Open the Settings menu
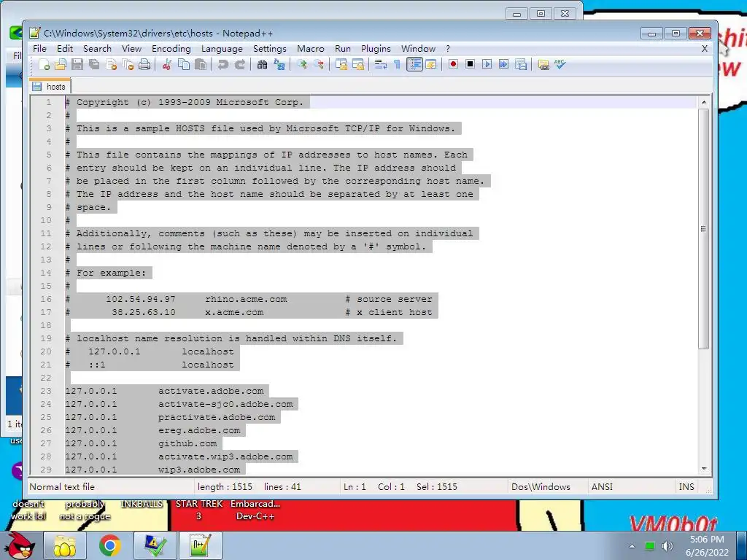The width and height of the screenshot is (747, 560). (270, 49)
